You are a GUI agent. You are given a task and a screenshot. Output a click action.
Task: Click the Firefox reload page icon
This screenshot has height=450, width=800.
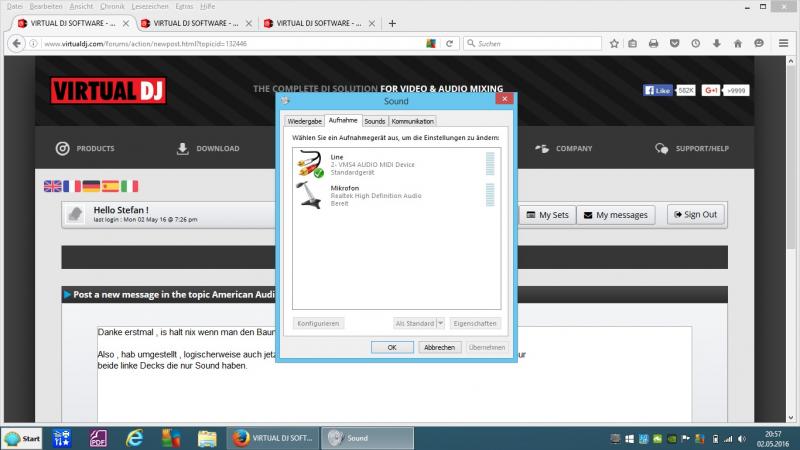coord(449,44)
